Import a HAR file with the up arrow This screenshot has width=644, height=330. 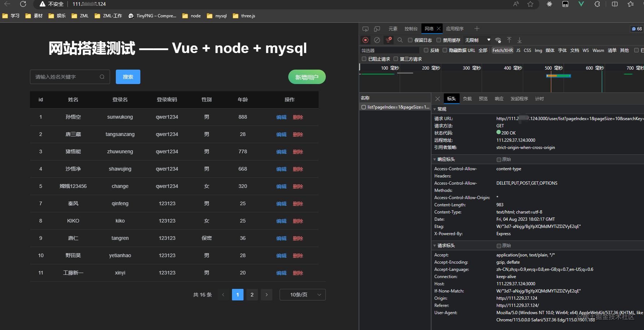(x=509, y=40)
